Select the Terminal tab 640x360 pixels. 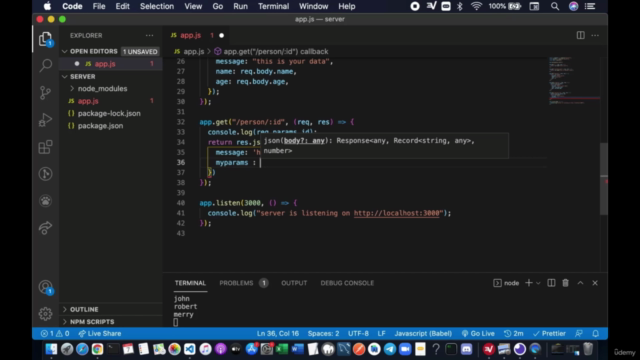click(x=190, y=283)
